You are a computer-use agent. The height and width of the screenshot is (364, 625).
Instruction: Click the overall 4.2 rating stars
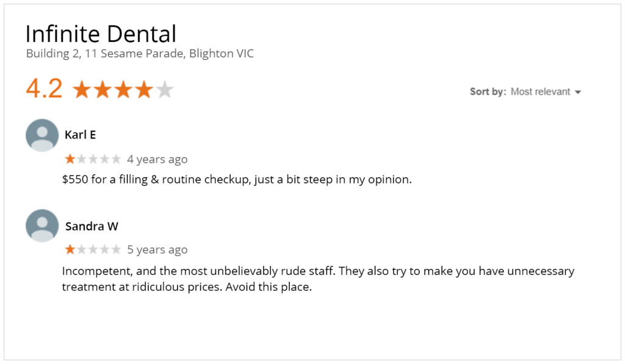[x=123, y=89]
